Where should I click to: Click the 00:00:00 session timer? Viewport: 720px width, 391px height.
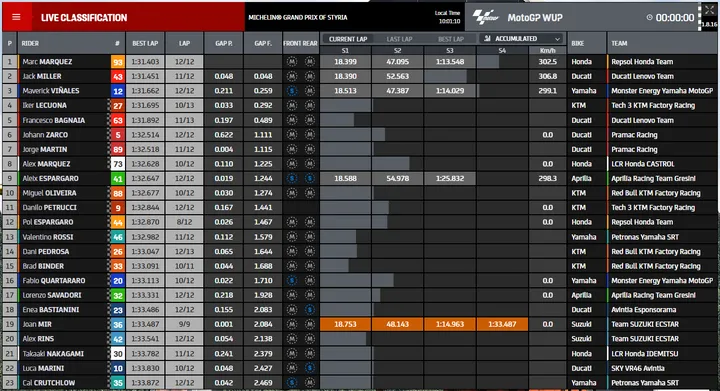pyautogui.click(x=675, y=17)
